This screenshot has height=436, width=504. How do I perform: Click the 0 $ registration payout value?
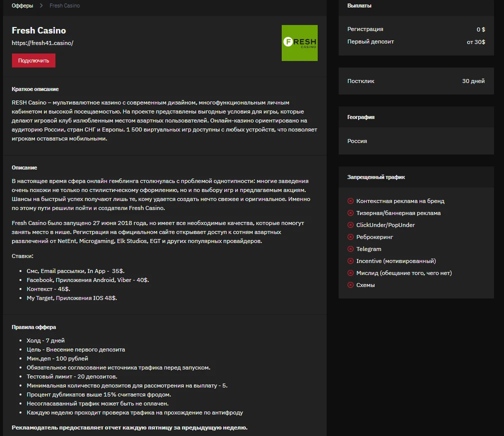[481, 29]
